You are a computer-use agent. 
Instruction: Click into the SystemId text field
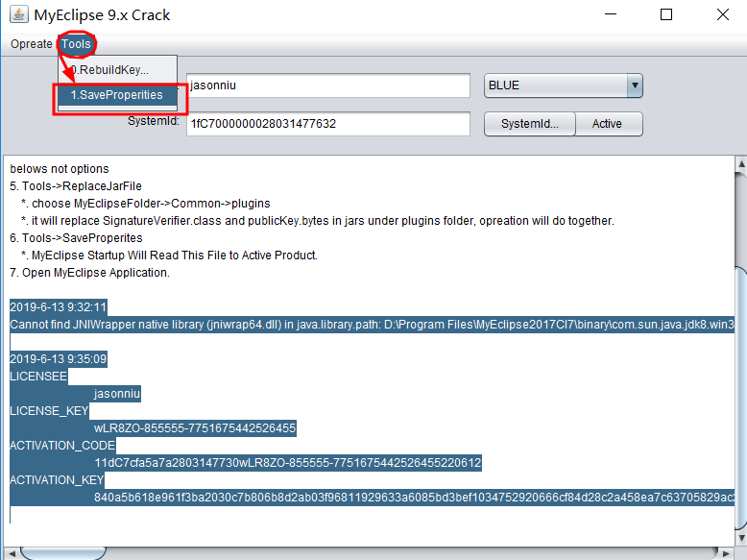click(x=327, y=124)
